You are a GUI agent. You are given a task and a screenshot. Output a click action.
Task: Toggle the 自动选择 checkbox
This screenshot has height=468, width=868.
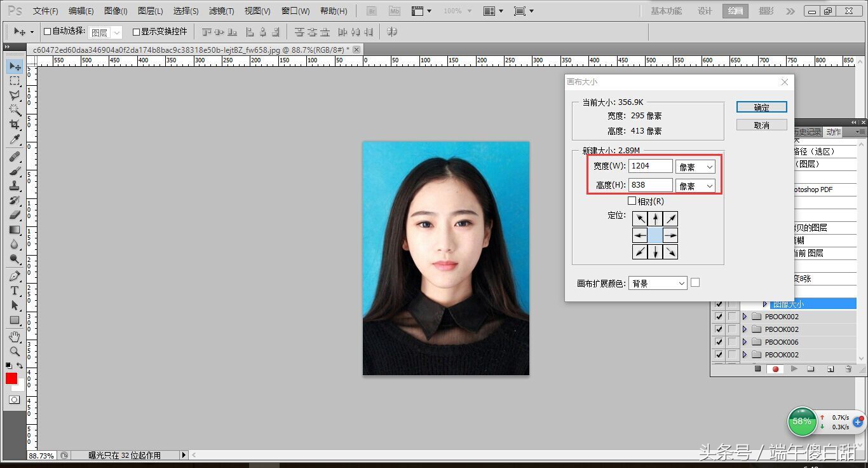pos(47,31)
